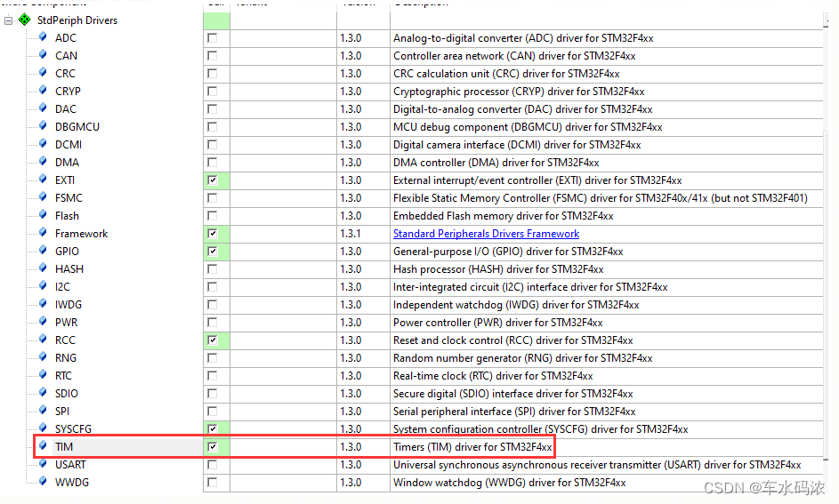839x504 pixels.
Task: Click the 'Independent watchdog (IWDG)' description
Action: coord(516,305)
